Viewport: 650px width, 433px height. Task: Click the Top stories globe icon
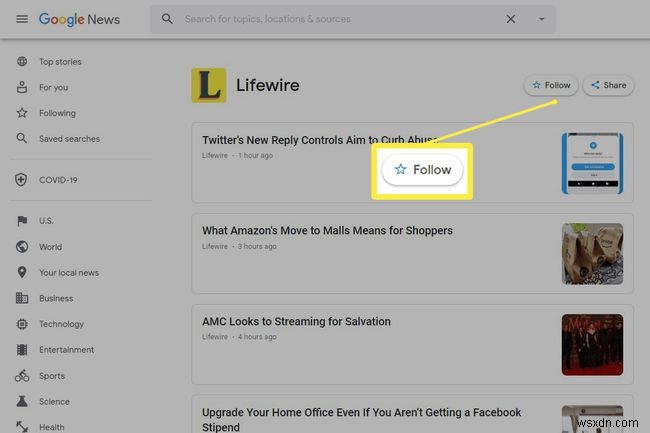(x=22, y=61)
